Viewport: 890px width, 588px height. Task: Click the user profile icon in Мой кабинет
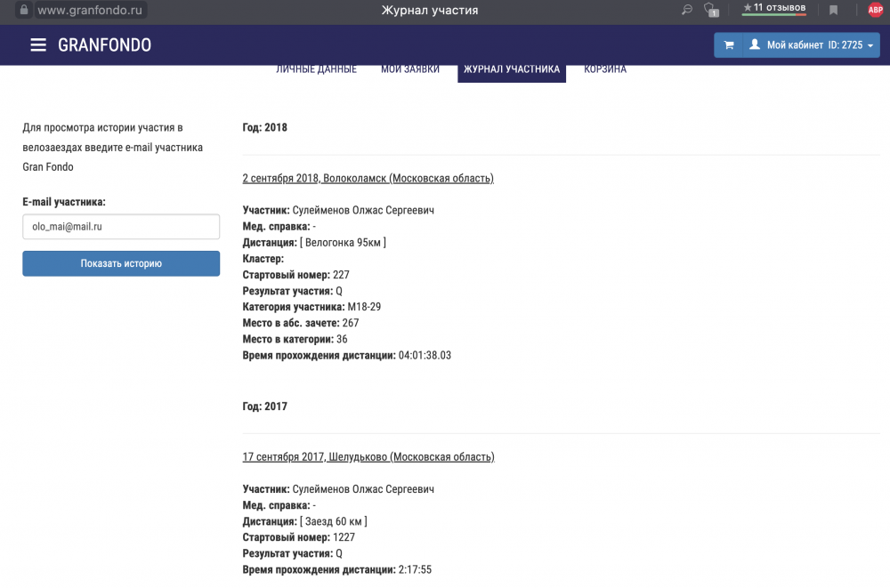755,45
